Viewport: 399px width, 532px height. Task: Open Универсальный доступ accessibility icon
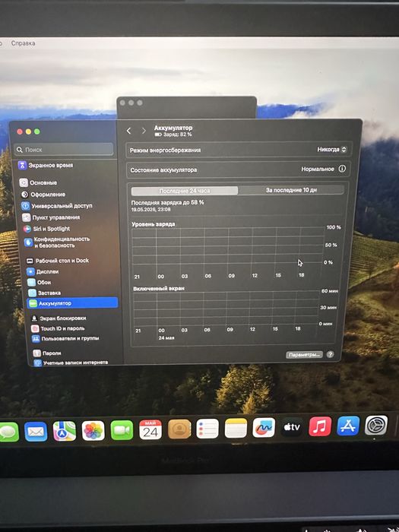click(x=25, y=206)
